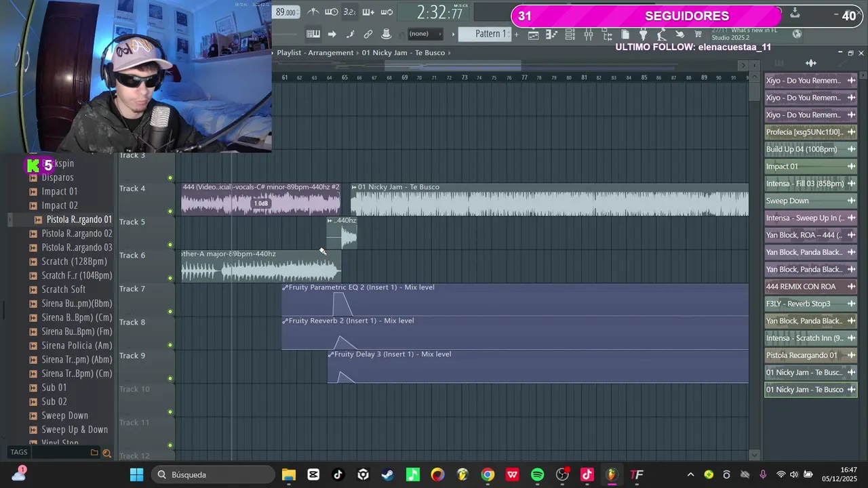The height and width of the screenshot is (488, 868).
Task: Mute Track 7 via its green LED
Action: pos(170,312)
